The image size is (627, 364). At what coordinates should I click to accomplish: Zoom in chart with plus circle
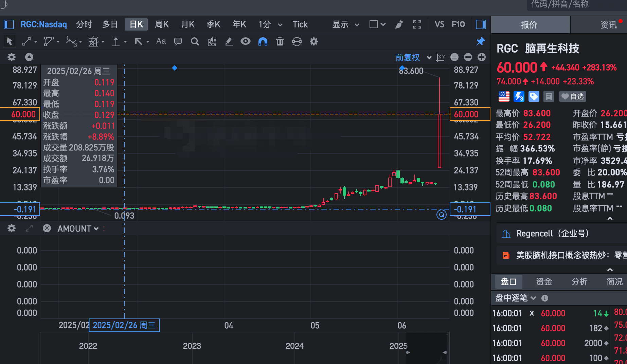[x=482, y=57]
